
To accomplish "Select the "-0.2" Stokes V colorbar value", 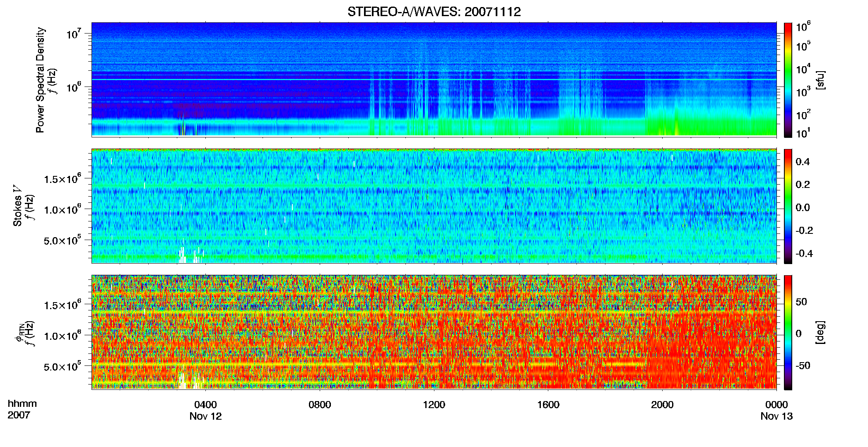I will point(804,231).
